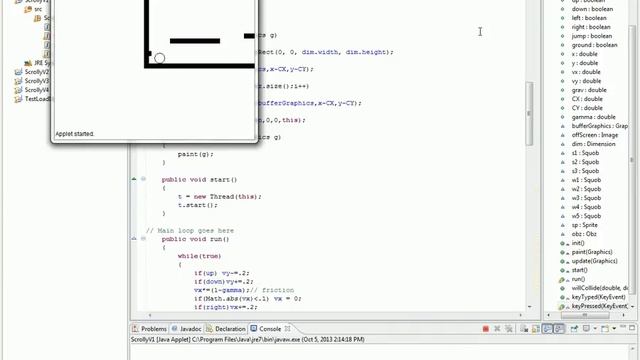Click Remove All Terminated Launches icon

point(509,329)
